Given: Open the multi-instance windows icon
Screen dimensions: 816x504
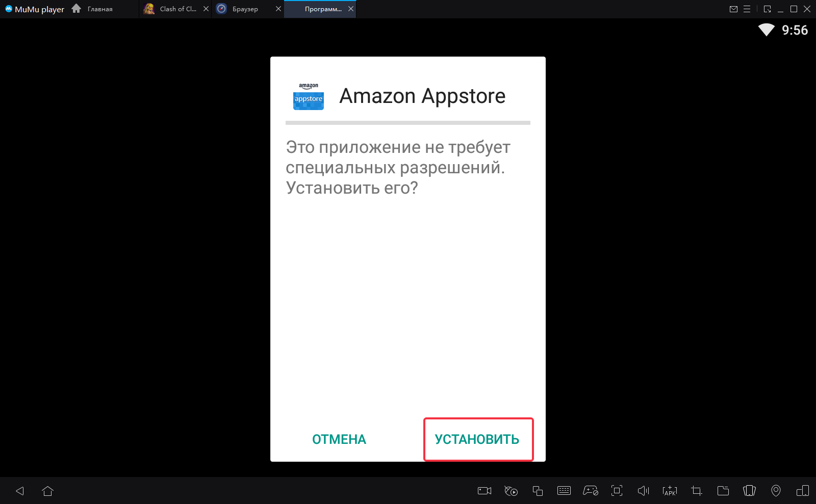Looking at the screenshot, I should pyautogui.click(x=538, y=491).
